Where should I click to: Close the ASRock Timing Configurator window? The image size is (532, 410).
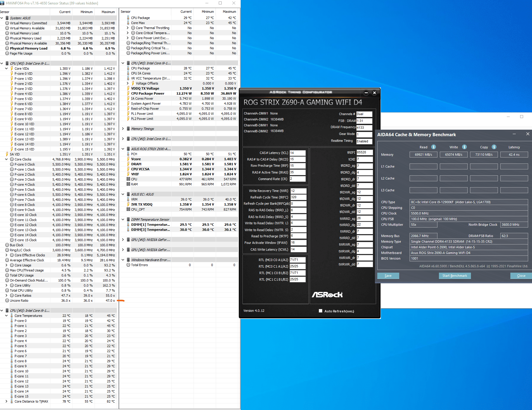coord(374,93)
